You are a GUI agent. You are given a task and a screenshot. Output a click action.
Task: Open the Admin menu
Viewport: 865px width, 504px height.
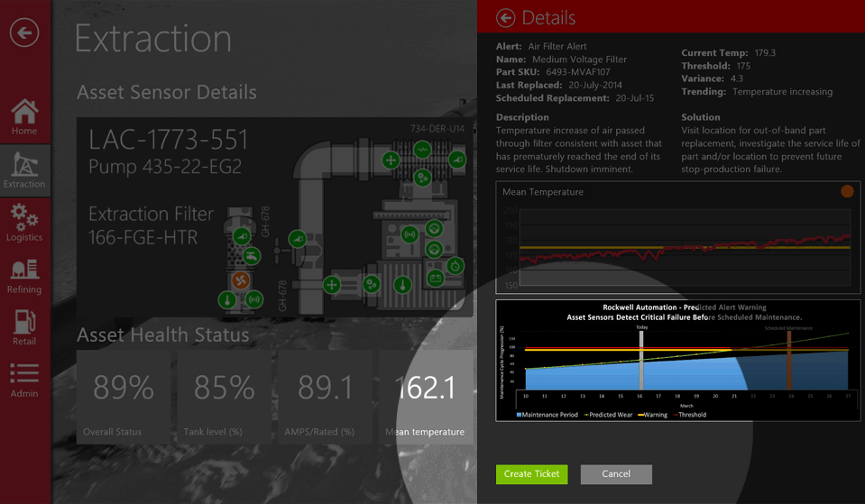[x=24, y=380]
